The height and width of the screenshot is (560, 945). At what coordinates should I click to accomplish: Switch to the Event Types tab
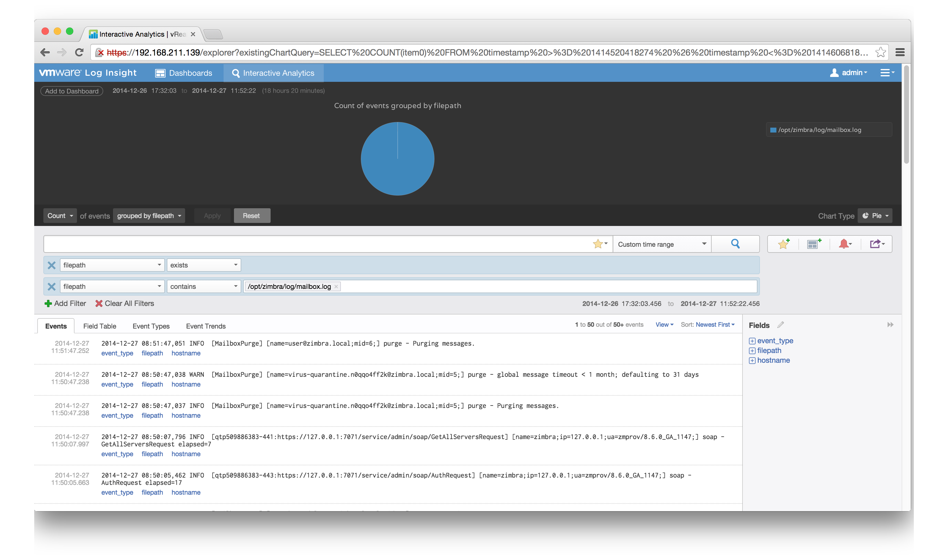coord(151,326)
